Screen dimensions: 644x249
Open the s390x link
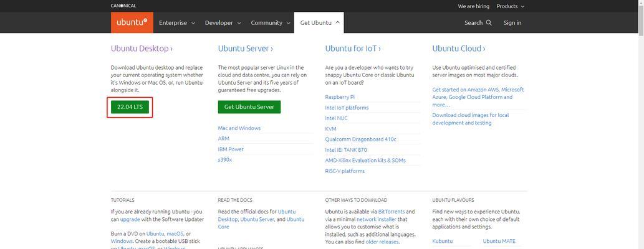point(225,160)
